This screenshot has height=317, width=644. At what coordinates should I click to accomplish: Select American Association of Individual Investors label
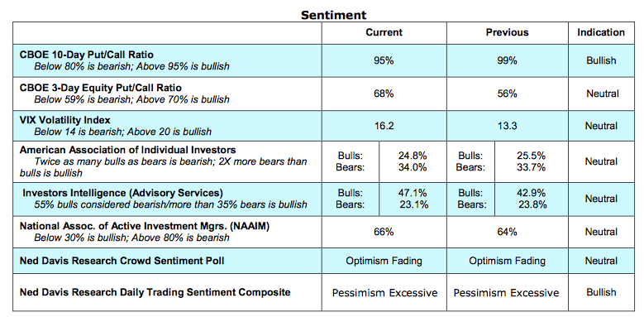[128, 150]
